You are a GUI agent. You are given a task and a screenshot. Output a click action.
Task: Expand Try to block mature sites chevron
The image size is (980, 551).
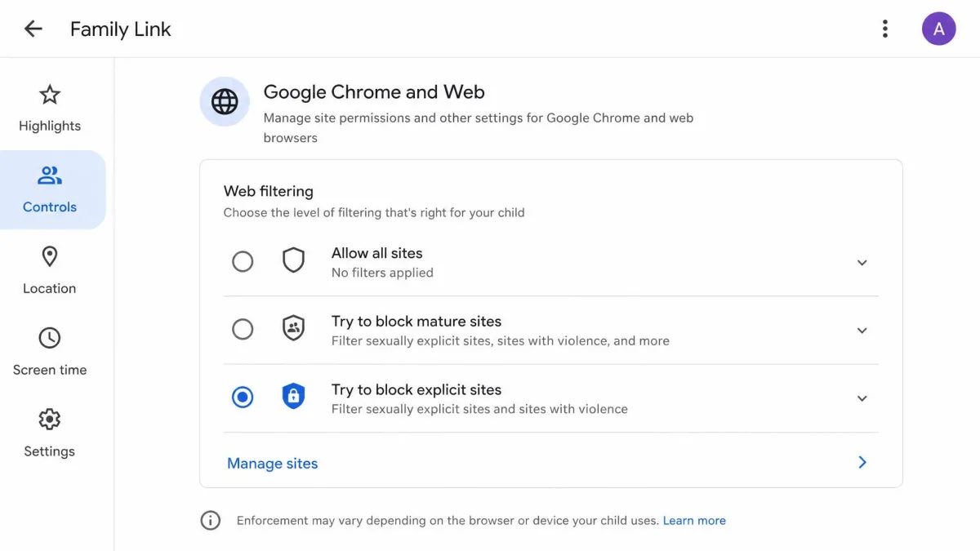862,331
